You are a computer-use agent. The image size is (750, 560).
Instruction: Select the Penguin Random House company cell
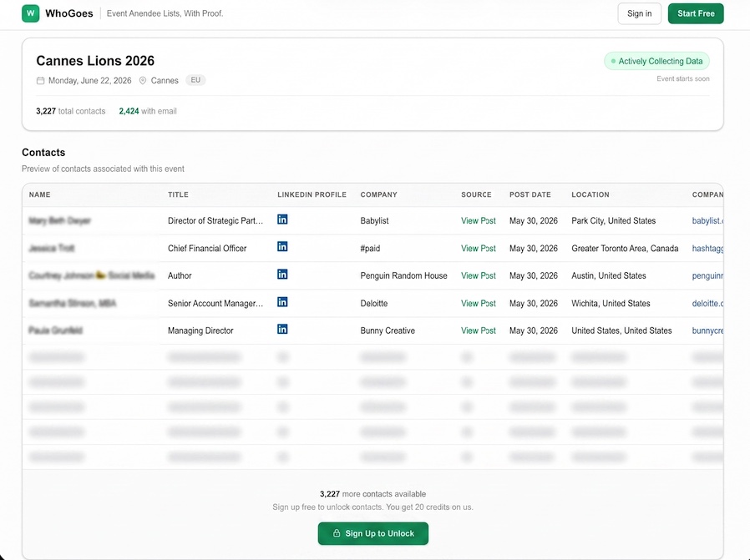(x=403, y=275)
